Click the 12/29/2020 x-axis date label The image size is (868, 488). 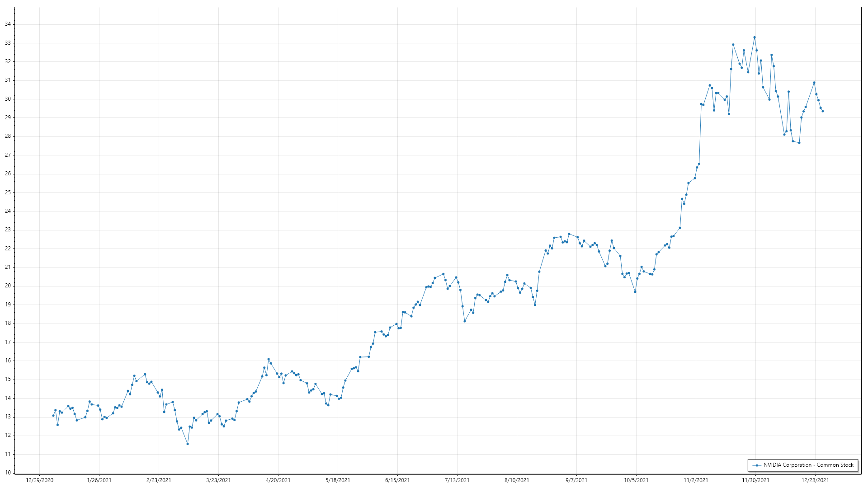point(39,480)
